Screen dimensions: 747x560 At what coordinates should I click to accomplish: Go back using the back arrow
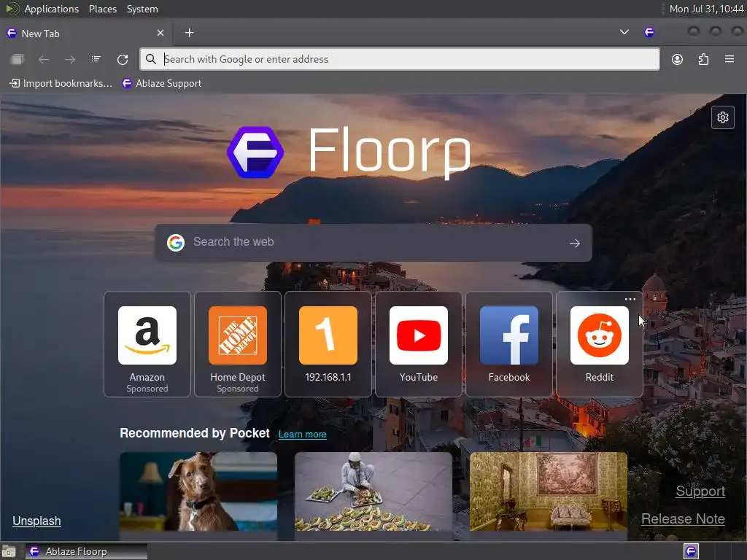[x=43, y=60]
